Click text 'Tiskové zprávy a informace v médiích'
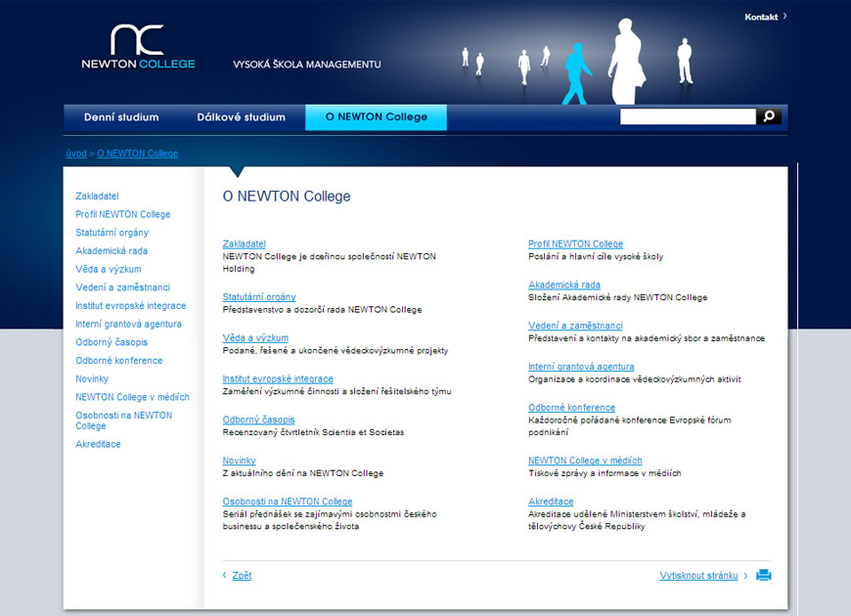 [605, 473]
